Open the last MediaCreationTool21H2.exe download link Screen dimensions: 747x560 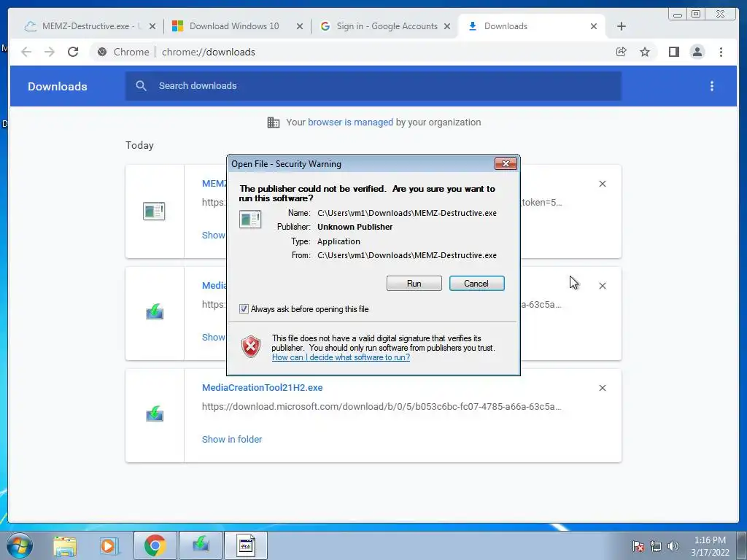[x=262, y=388]
